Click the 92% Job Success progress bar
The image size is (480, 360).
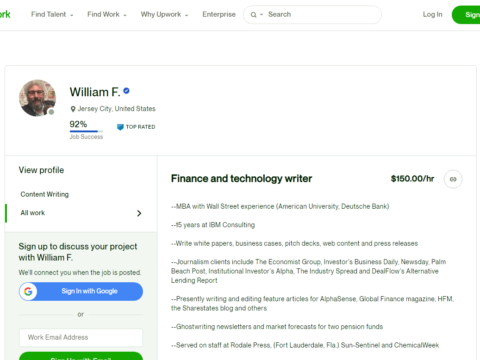pyautogui.click(x=86, y=131)
